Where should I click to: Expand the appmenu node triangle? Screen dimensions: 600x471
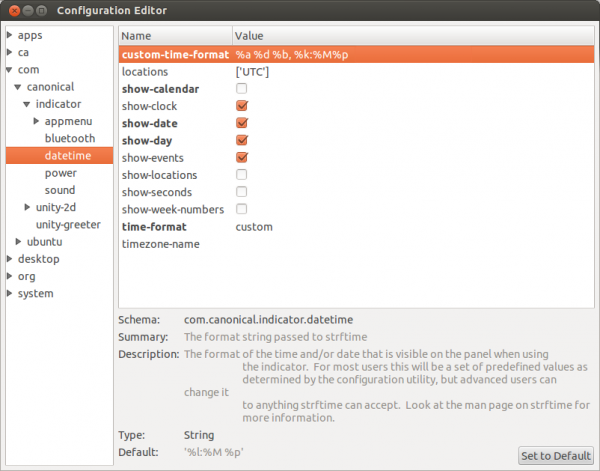pyautogui.click(x=36, y=121)
